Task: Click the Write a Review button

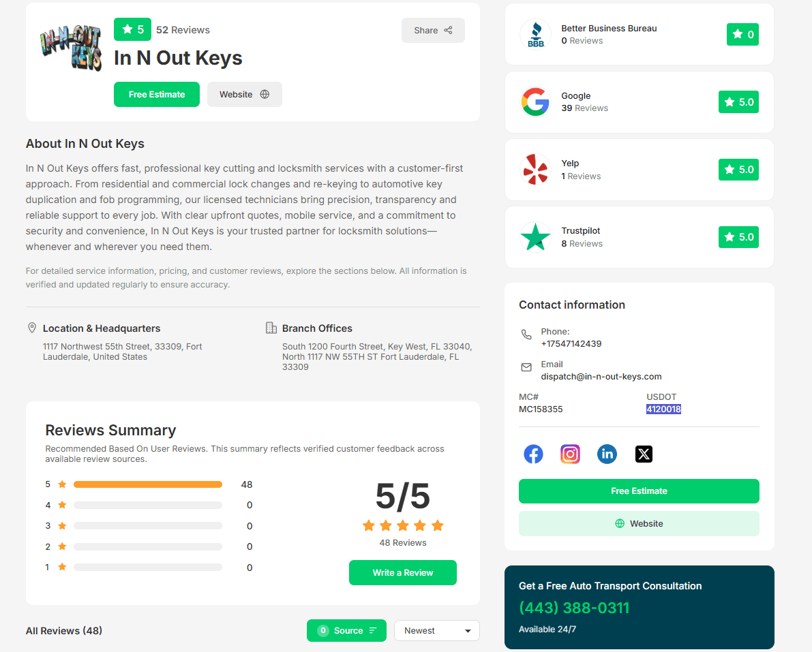Action: coord(403,573)
